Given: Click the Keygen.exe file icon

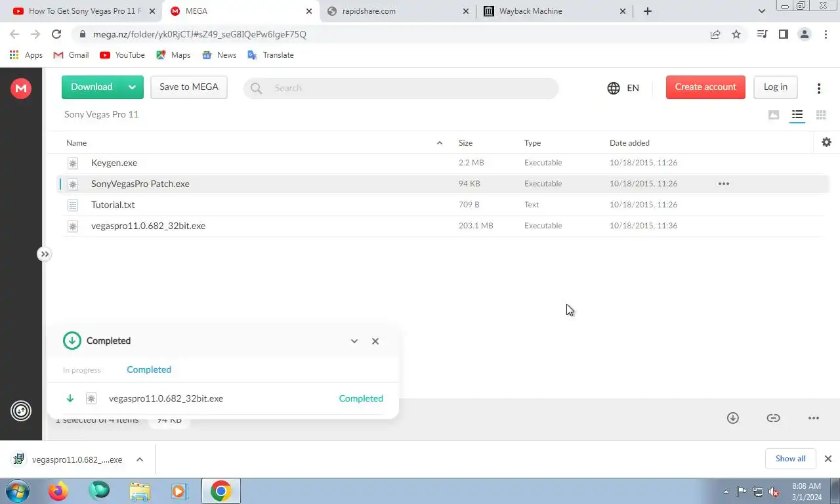Looking at the screenshot, I should [x=73, y=163].
